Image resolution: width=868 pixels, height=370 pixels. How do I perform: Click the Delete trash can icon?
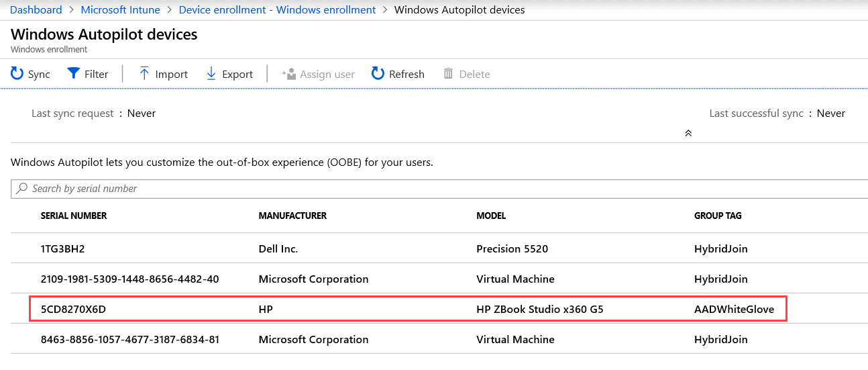point(448,73)
